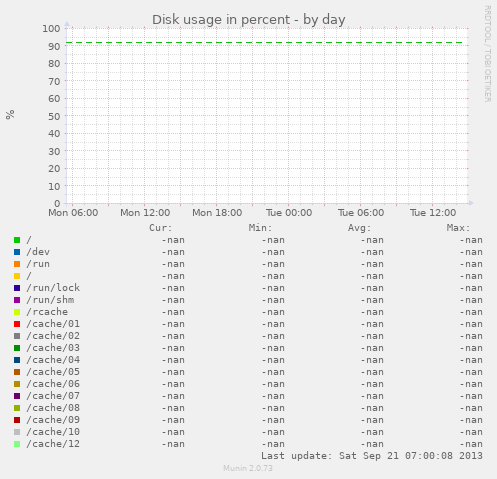Click the 'Tue 12:00' time axis label
This screenshot has width=497, height=479.
point(433,213)
